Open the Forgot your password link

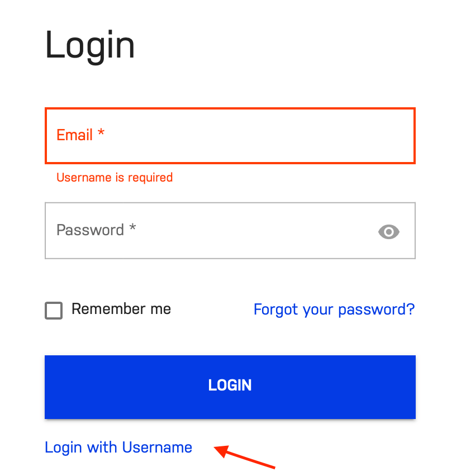[334, 310]
